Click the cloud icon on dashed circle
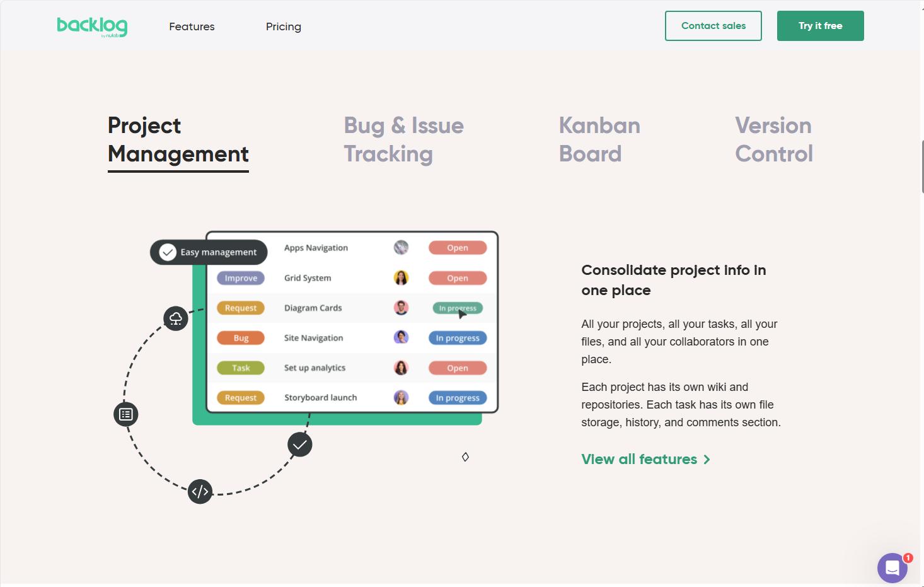The width and height of the screenshot is (924, 587). point(176,318)
